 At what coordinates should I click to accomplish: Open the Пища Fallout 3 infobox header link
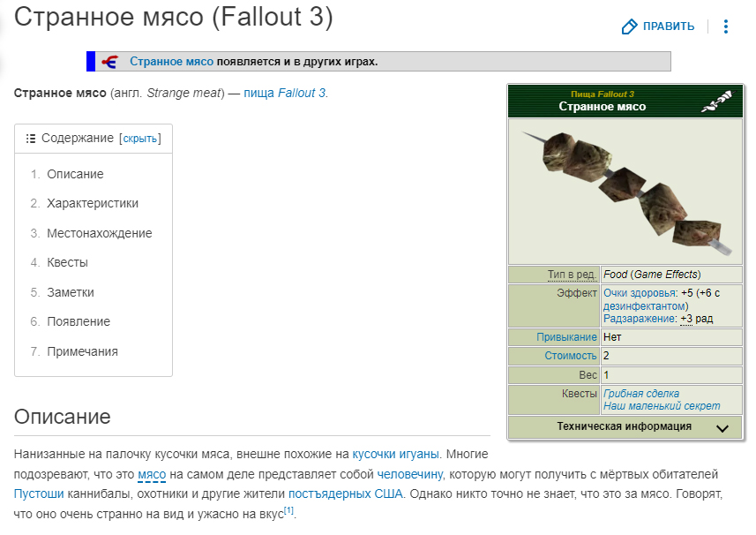(x=603, y=94)
